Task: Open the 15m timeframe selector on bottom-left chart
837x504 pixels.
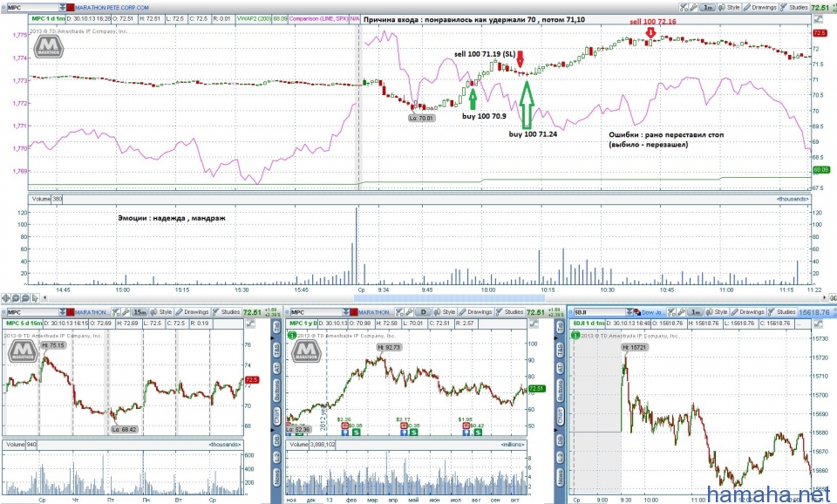Action: click(139, 312)
